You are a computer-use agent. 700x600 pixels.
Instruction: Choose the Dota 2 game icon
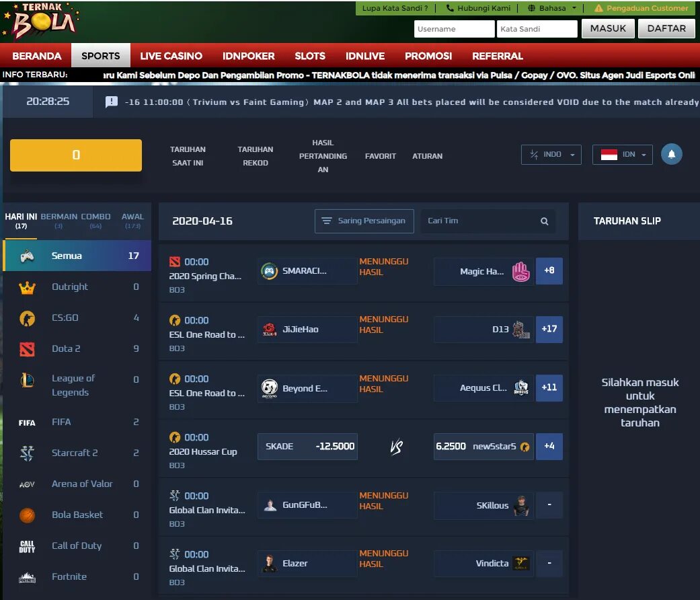point(27,349)
